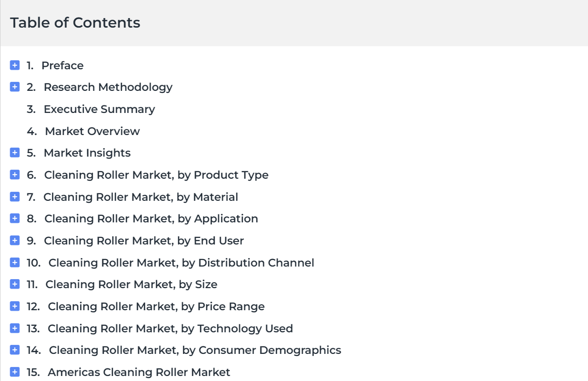This screenshot has height=381, width=588.
Task: Expand by Price Range plus icon
Action: [15, 306]
